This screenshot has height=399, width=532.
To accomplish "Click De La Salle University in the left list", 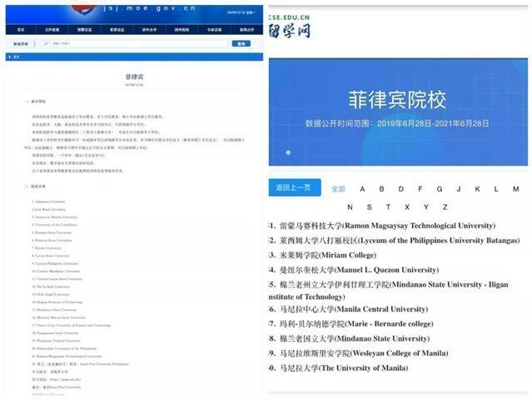I will 51,287.
